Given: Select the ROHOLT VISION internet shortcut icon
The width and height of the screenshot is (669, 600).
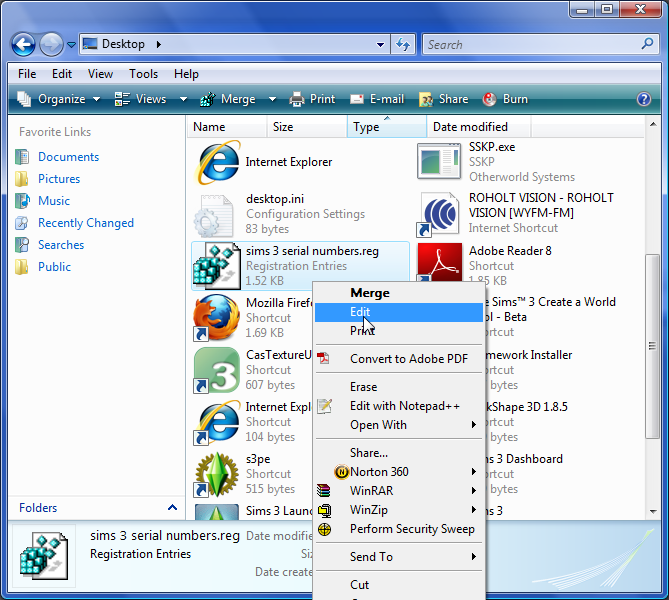Looking at the screenshot, I should pyautogui.click(x=439, y=214).
